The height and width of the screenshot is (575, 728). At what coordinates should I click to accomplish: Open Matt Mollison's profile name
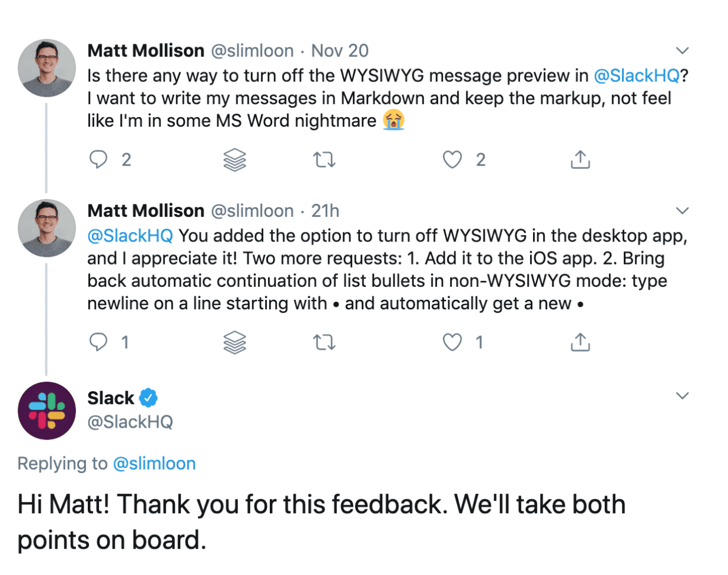tap(146, 50)
